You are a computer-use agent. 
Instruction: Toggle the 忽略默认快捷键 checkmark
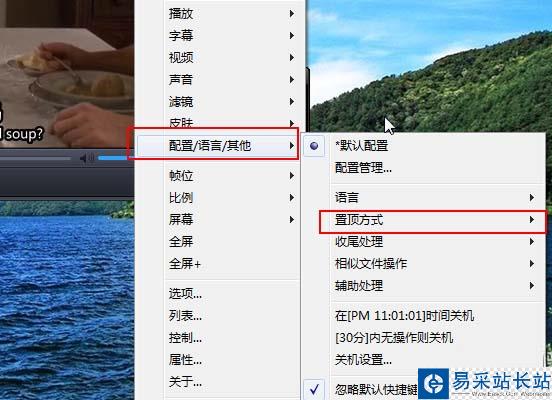pyautogui.click(x=314, y=389)
